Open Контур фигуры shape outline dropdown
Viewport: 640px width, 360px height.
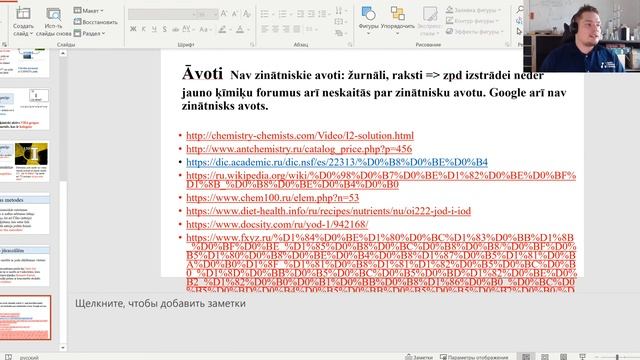tap(473, 20)
